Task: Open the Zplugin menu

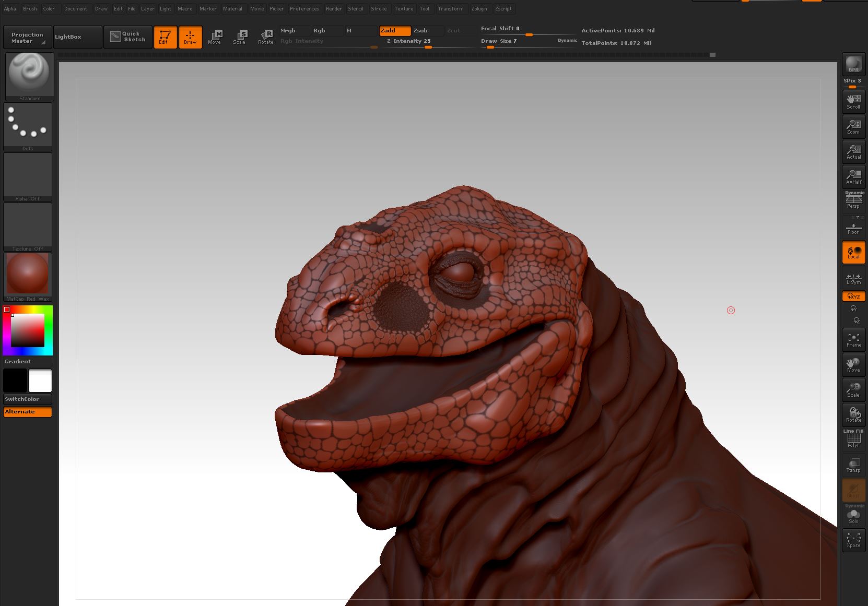Action: click(x=479, y=9)
